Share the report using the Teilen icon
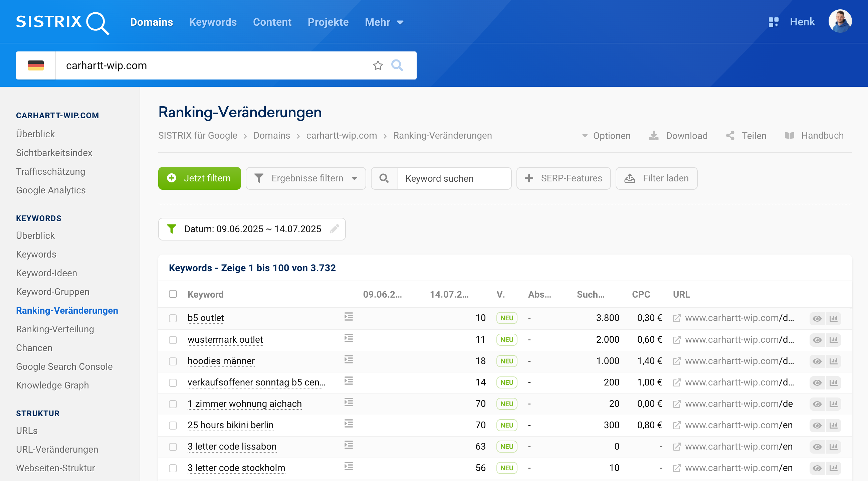Screen dimensions: 868x481 click(730, 136)
